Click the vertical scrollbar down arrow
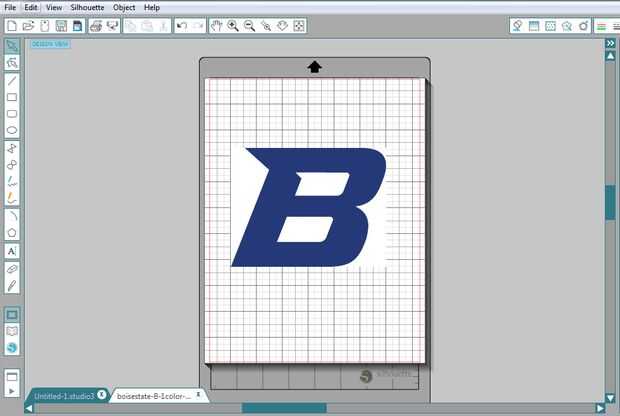Image resolution: width=620 pixels, height=416 pixels. pos(611,398)
